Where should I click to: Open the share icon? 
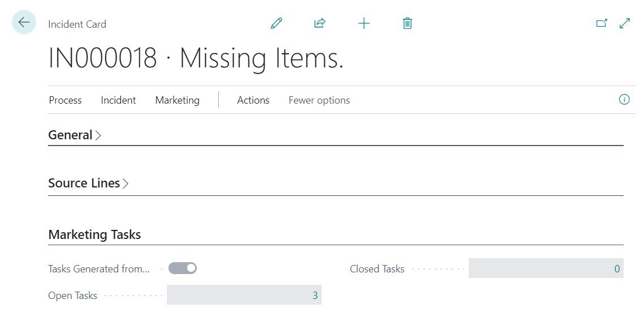(320, 23)
